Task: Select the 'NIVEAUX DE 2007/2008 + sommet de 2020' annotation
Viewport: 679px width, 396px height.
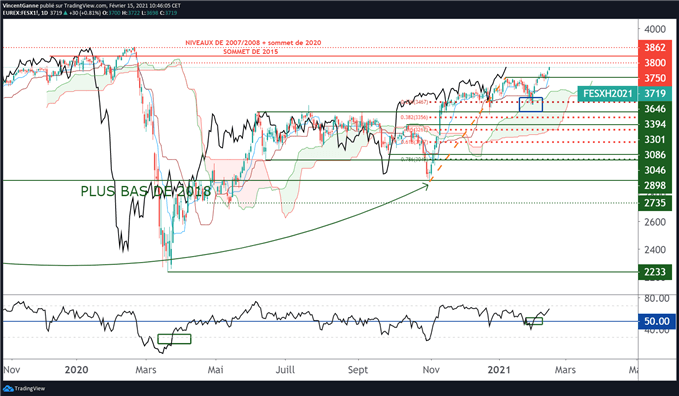Action: pyautogui.click(x=253, y=42)
